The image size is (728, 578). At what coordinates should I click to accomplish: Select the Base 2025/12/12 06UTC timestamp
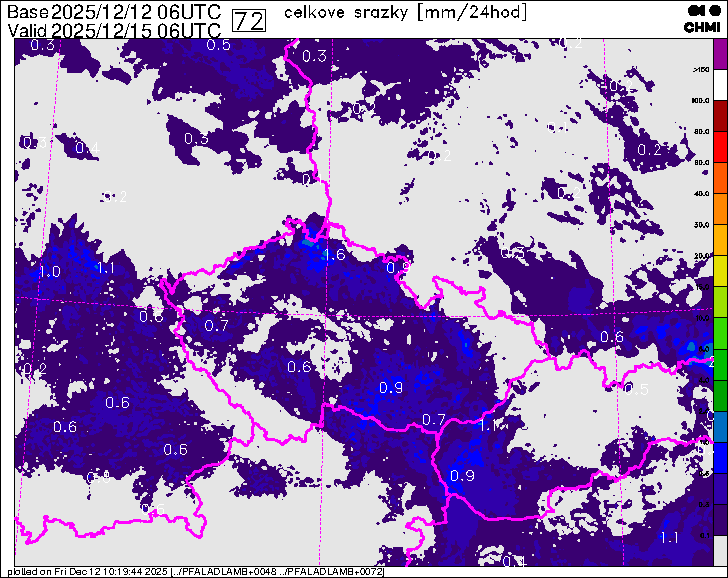(x=114, y=12)
